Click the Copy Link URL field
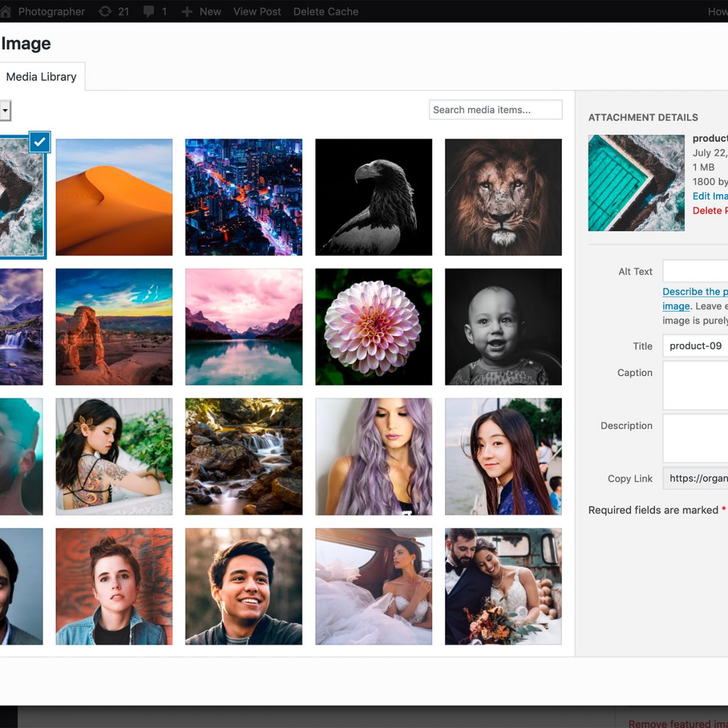728x728 pixels. click(695, 478)
